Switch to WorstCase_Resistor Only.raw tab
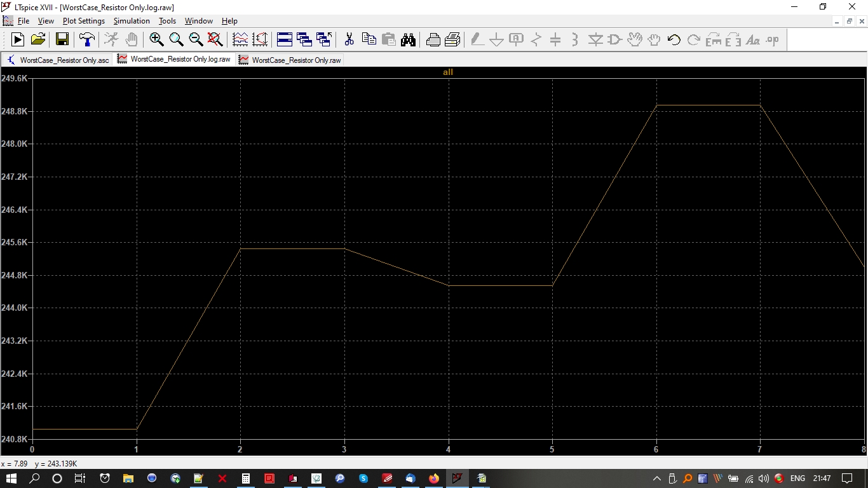The width and height of the screenshot is (868, 488). [290, 60]
